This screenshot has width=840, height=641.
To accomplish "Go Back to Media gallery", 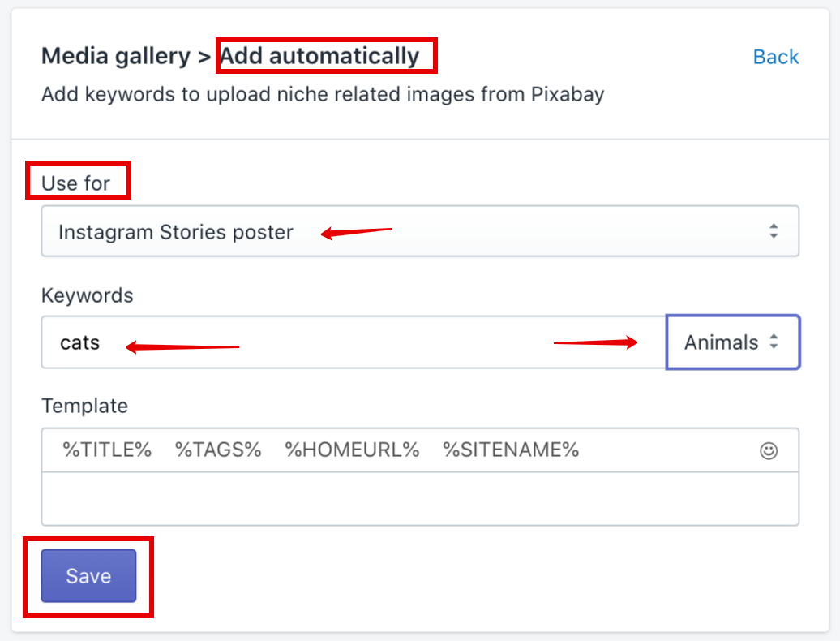I will [x=775, y=57].
